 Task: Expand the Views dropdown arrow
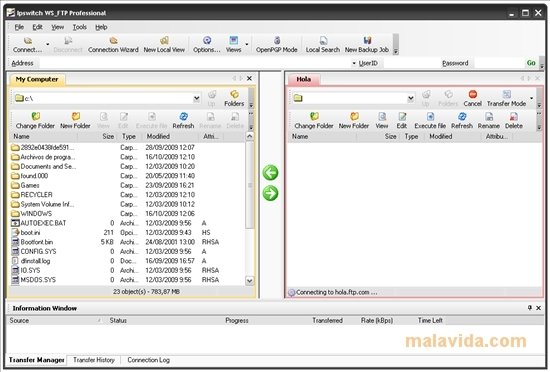pyautogui.click(x=247, y=45)
